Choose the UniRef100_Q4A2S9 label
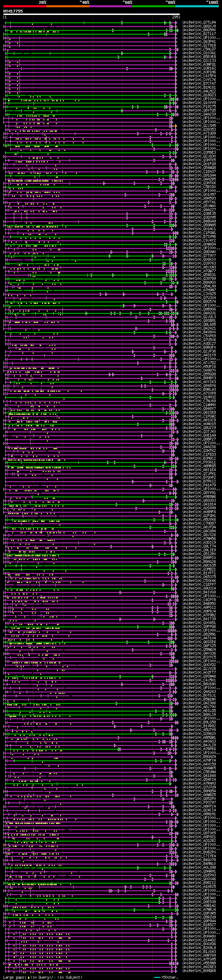The image size is (222, 980). coord(199,114)
